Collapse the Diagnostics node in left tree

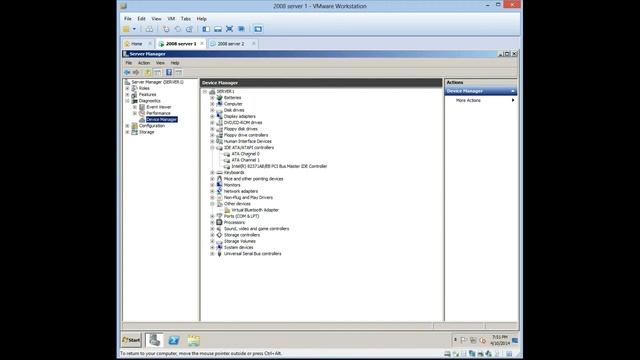tap(127, 101)
